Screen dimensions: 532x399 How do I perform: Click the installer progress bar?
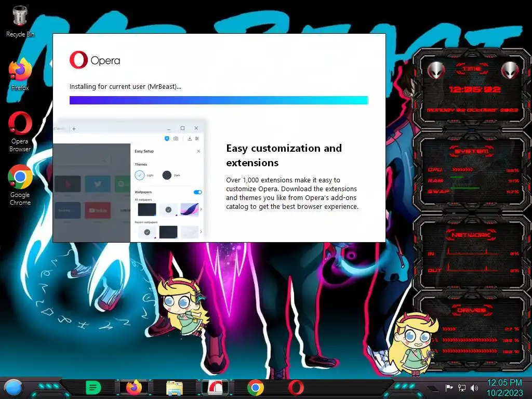click(x=219, y=100)
